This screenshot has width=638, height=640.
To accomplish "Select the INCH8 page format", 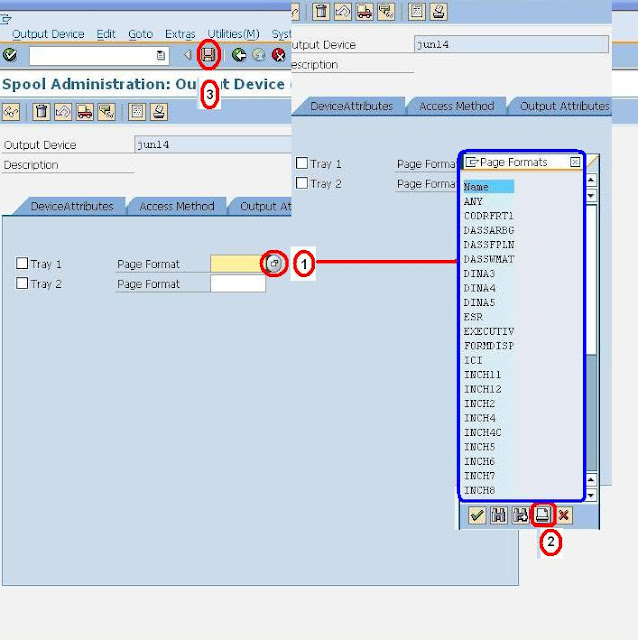I will tap(479, 490).
